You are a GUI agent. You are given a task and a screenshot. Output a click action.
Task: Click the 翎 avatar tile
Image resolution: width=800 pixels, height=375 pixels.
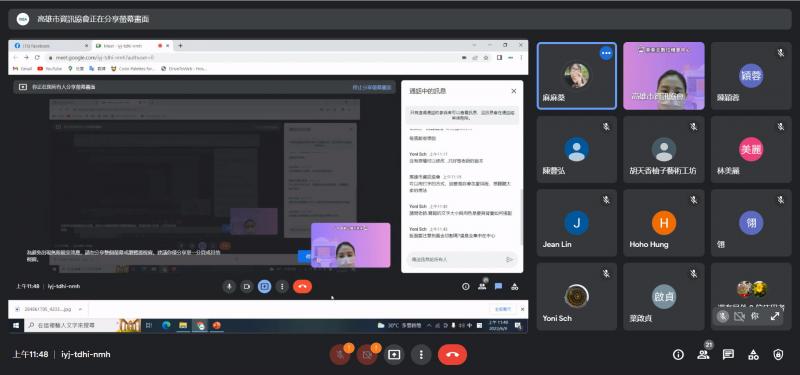(751, 223)
